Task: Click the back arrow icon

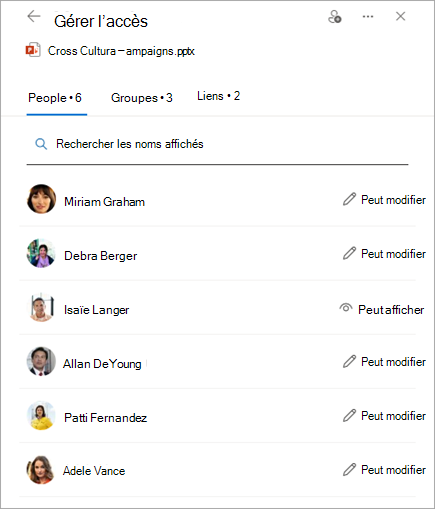Action: 34,16
